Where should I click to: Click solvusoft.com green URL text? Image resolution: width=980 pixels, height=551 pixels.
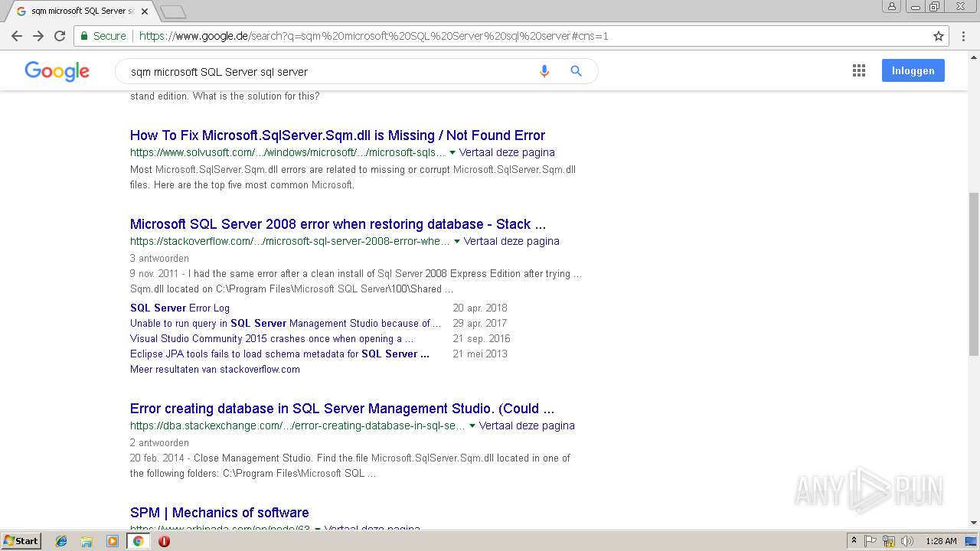(x=288, y=152)
